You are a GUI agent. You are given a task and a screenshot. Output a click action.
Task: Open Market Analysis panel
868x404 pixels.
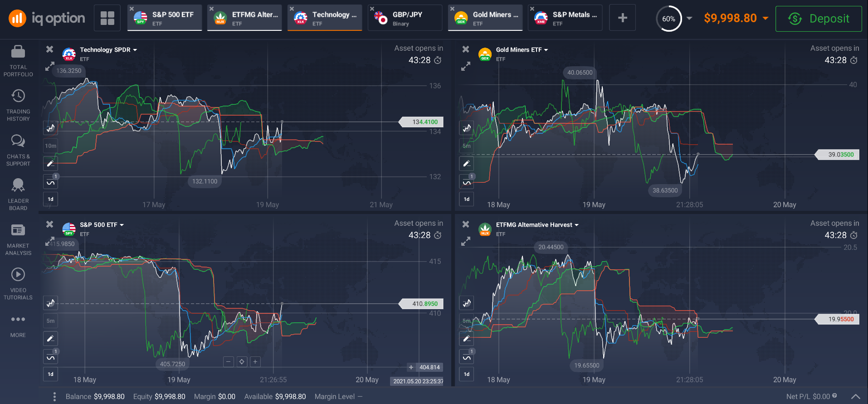(x=18, y=239)
